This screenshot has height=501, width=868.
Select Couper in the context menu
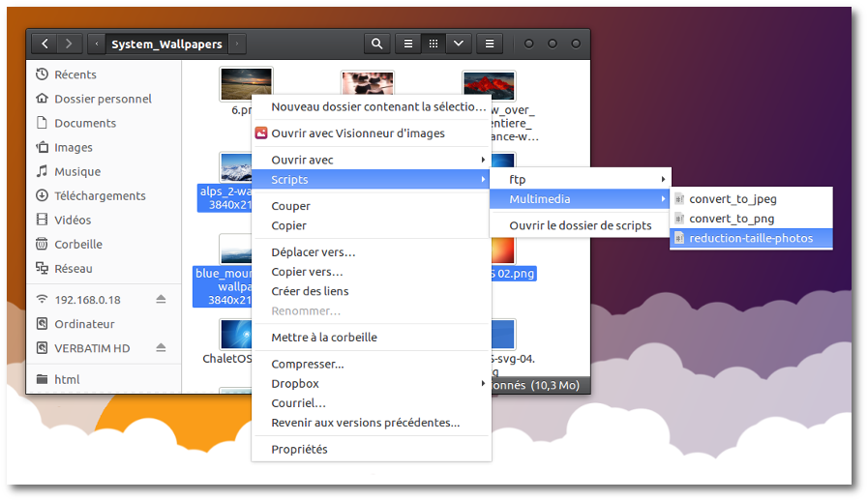[x=372, y=206]
